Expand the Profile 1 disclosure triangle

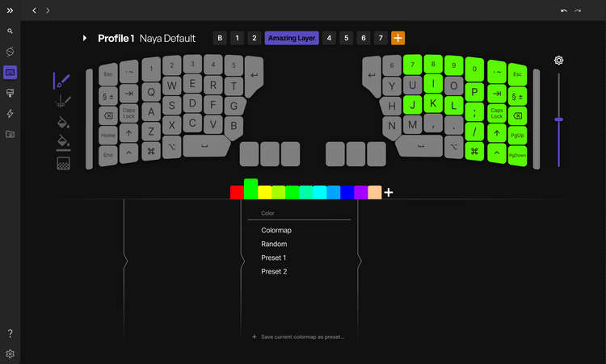tap(85, 38)
